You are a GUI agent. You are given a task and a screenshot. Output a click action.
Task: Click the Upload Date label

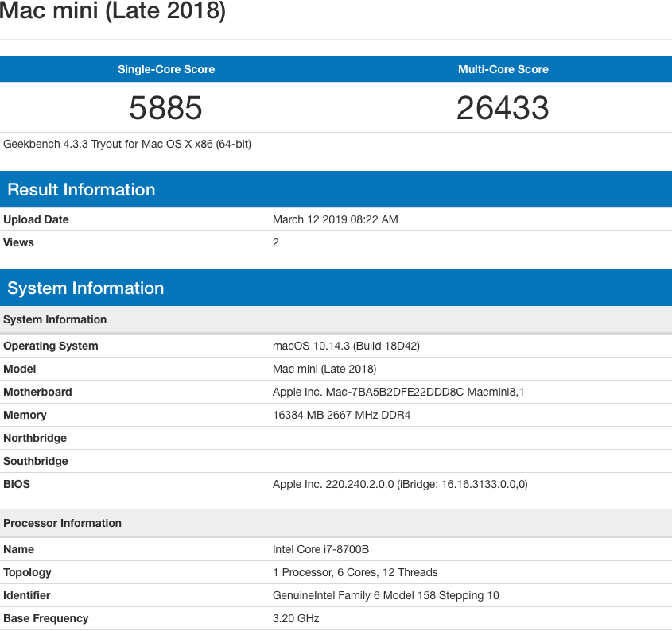coord(36,220)
